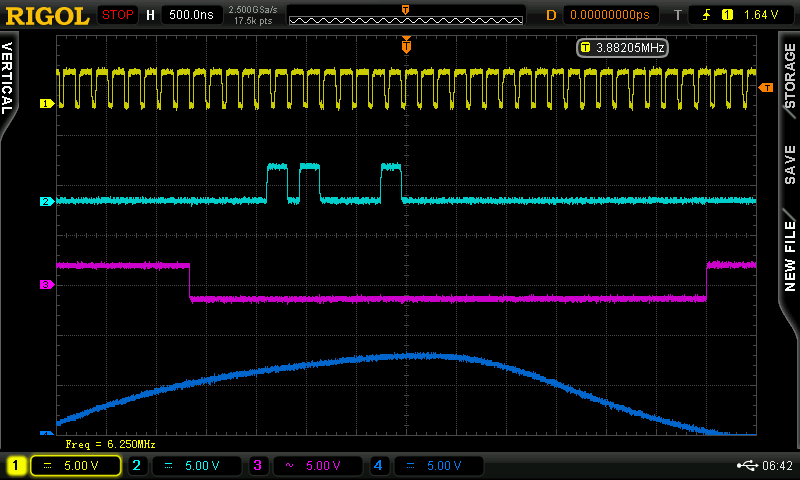The height and width of the screenshot is (480, 800).
Task: Select the channel 2 number badge
Action: [136, 465]
